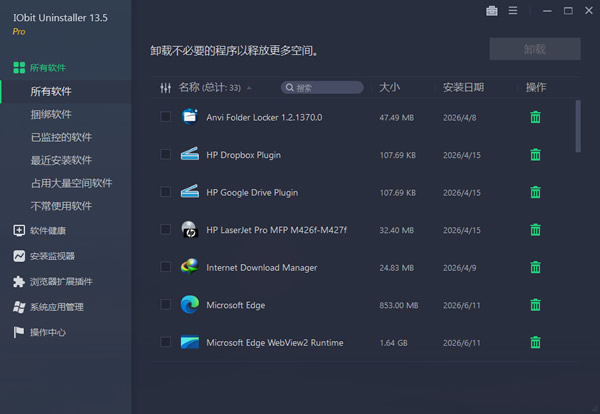Click the HP LaserJet Pro app icon
The image size is (600, 414).
click(x=190, y=229)
